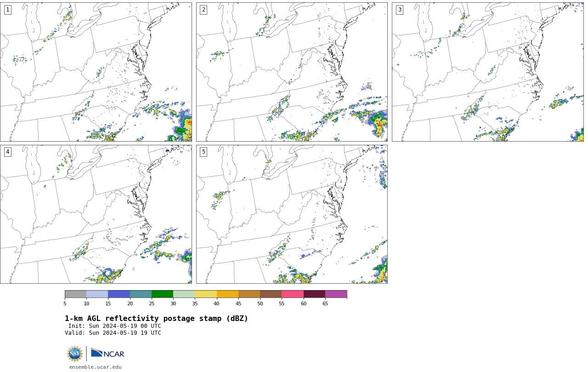The height and width of the screenshot is (372, 588).
Task: Click the blue 15-20 dBZ swatch
Action: pos(119,294)
